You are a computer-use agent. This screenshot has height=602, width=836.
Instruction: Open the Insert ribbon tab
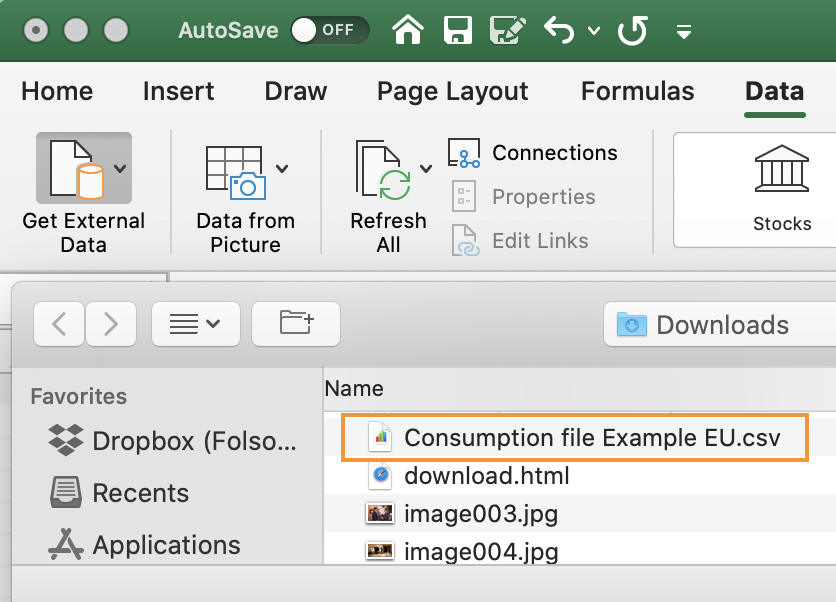point(178,92)
